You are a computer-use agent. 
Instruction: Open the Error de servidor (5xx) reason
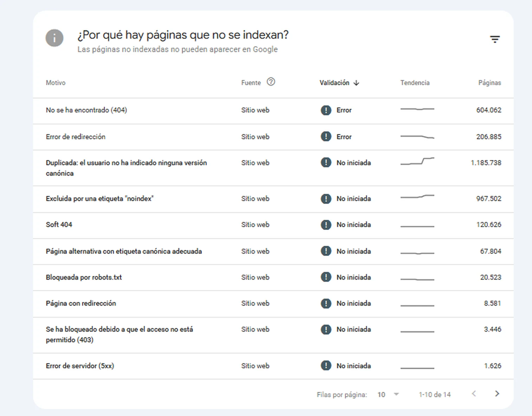(80, 366)
